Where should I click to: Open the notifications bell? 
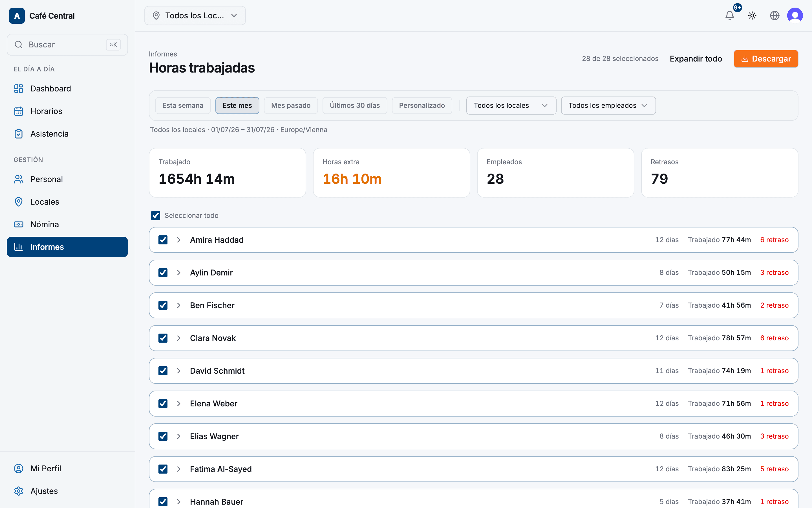click(729, 16)
